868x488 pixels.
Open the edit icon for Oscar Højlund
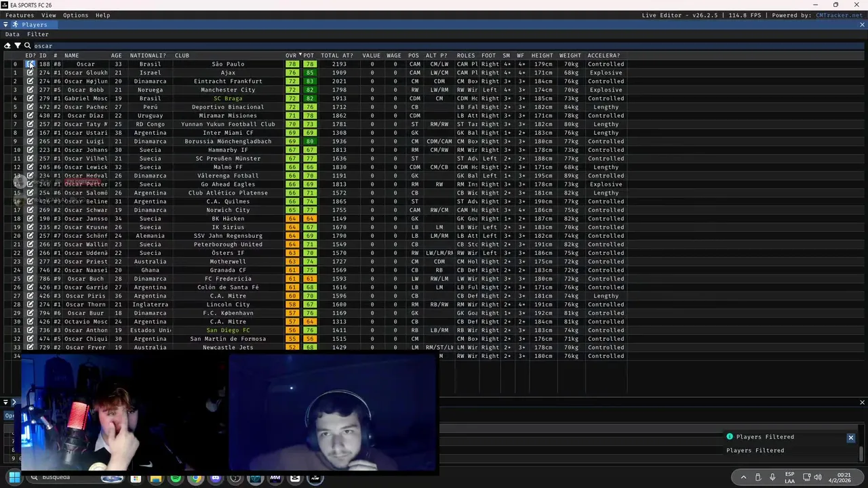30,81
